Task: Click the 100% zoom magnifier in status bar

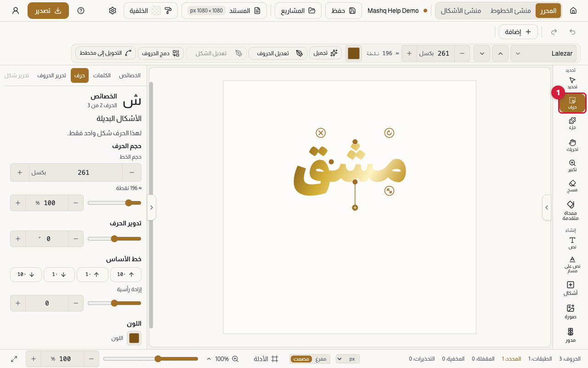Action: (x=235, y=359)
